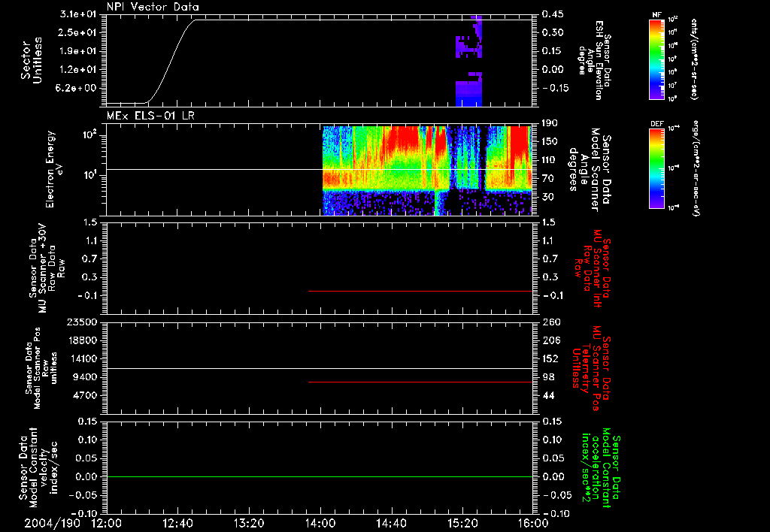Click the DEF color bar legend
Screen dimensions: 770x532
[x=656, y=168]
